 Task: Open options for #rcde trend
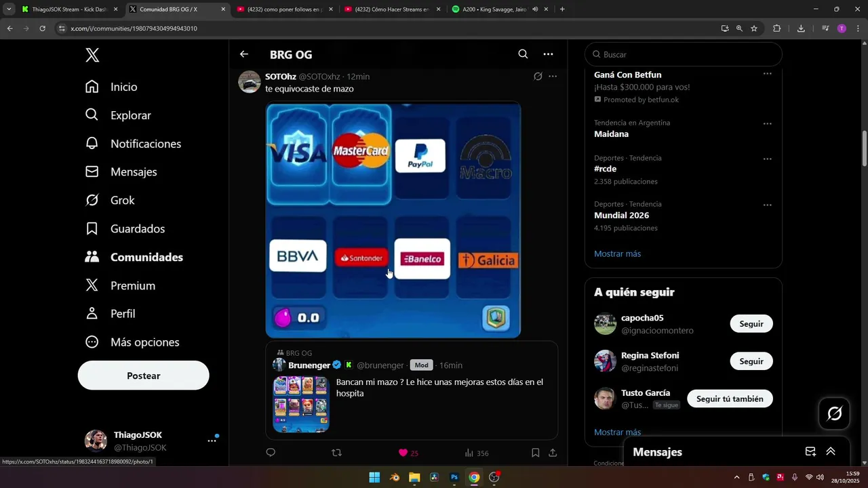pyautogui.click(x=767, y=159)
